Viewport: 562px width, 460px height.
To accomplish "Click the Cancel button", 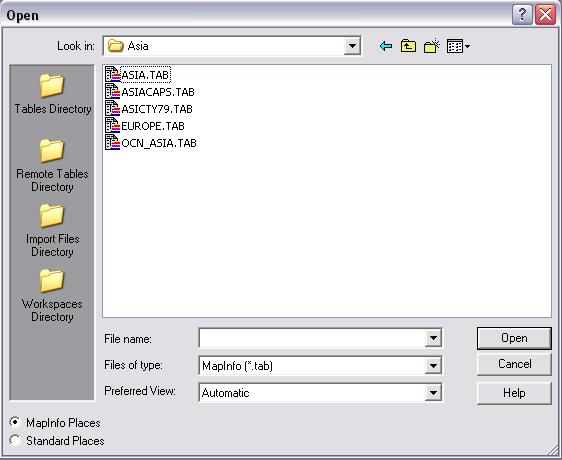I will (514, 364).
